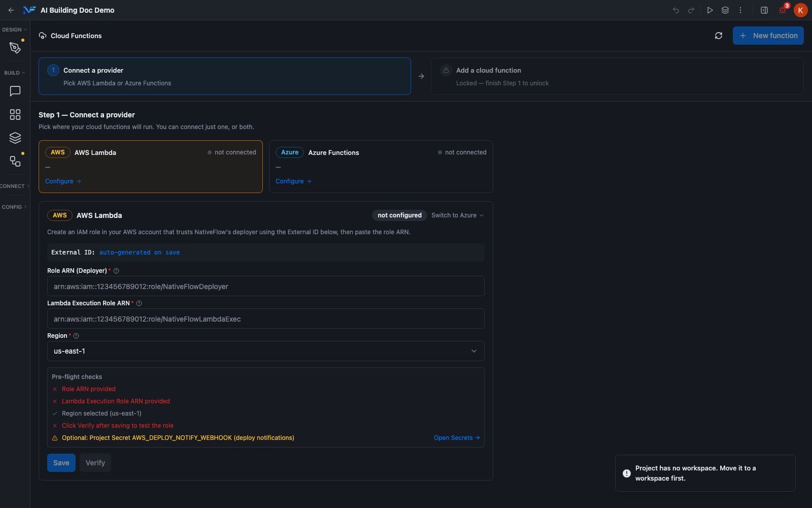Viewport: 812px width, 508px height.
Task: Open the Switch to Azure dropdown
Action: (x=457, y=215)
